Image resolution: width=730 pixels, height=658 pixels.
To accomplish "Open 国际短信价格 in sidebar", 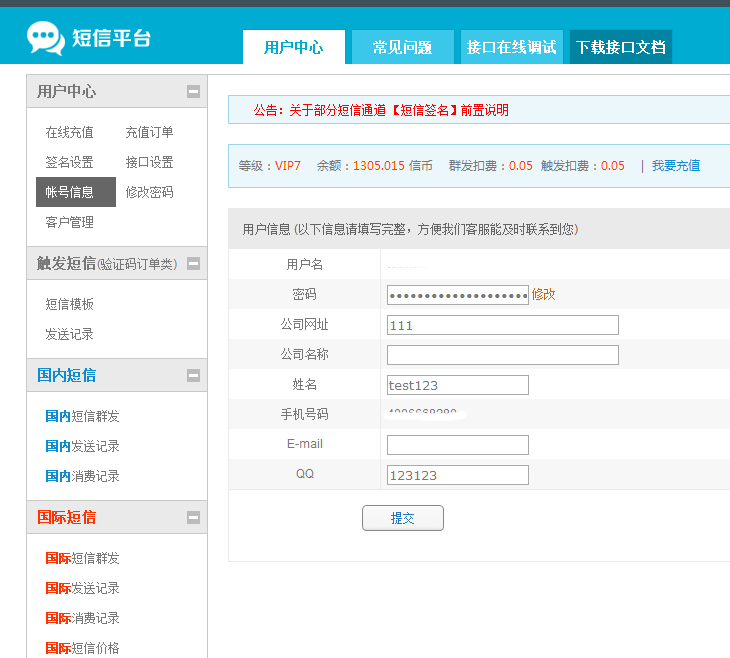I will [82, 648].
